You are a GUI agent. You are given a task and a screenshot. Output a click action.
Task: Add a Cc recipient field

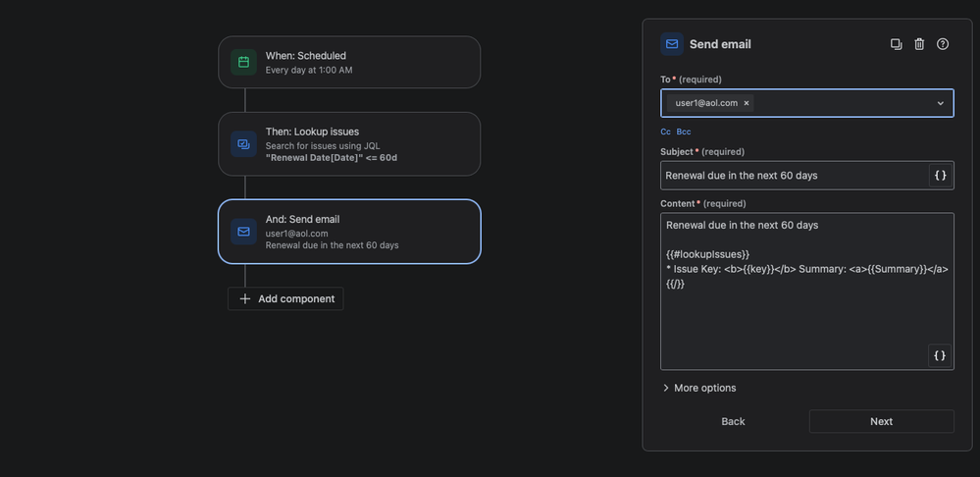click(x=666, y=132)
